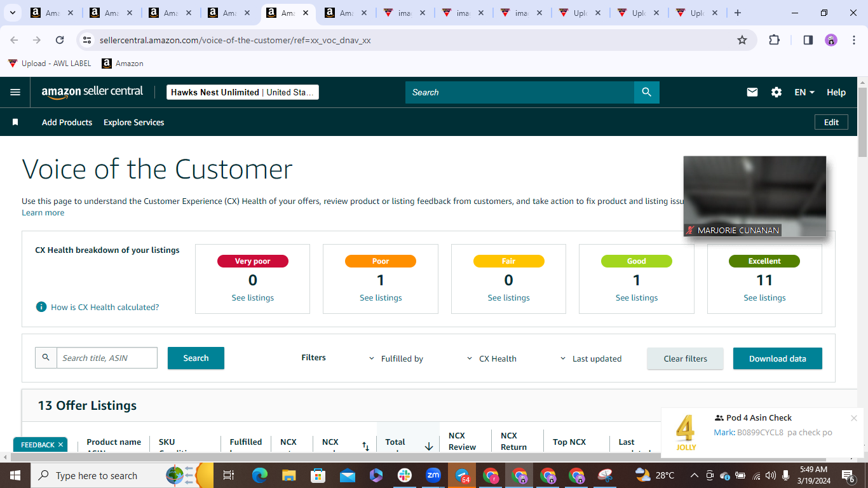Open the Settings gear in Seller Central
Viewport: 868px width, 488px height.
(x=776, y=92)
